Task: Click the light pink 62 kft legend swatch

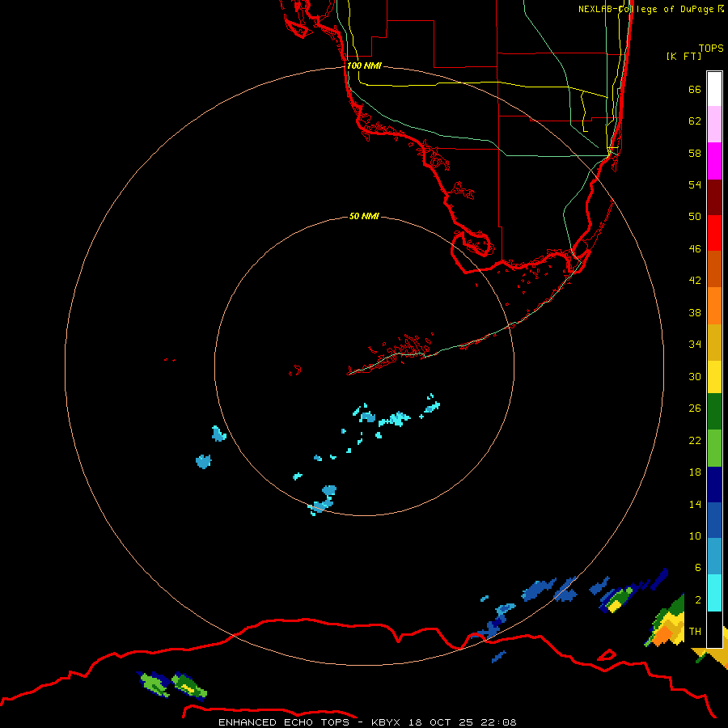Action: [714, 125]
